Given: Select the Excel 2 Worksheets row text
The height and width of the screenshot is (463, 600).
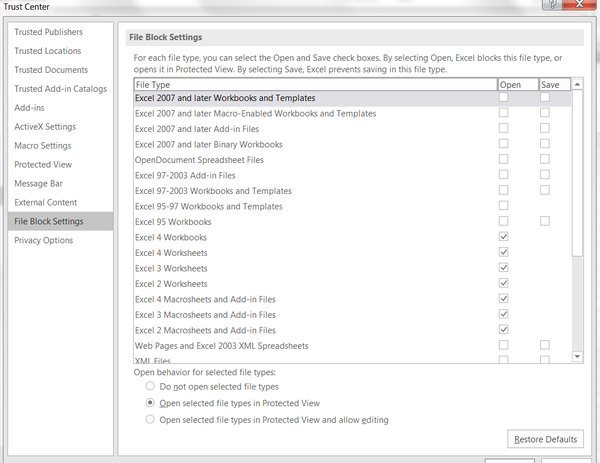Looking at the screenshot, I should click(x=171, y=284).
